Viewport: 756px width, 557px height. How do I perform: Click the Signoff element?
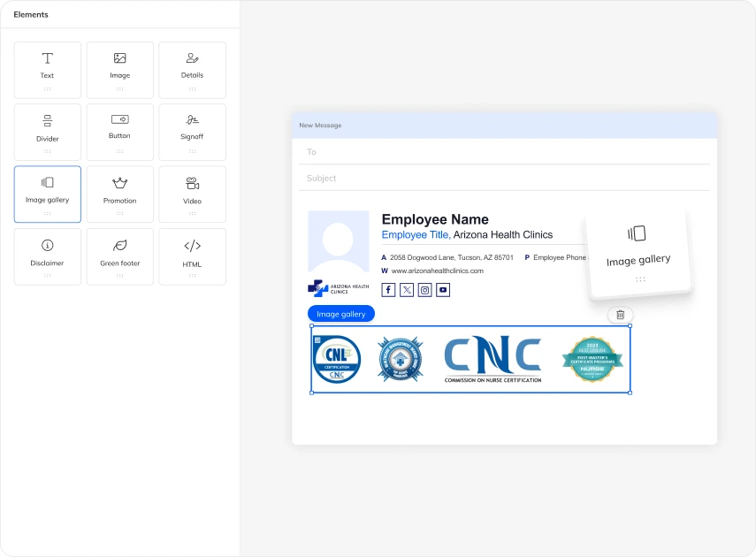192,132
